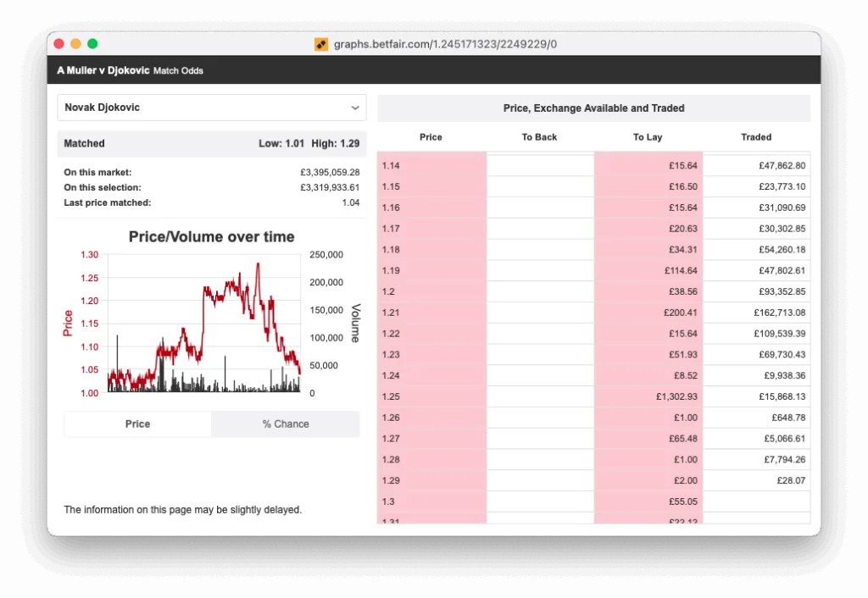Viewport: 868px width, 598px height.
Task: Click Traded value £5,066.61
Action: pos(784,439)
